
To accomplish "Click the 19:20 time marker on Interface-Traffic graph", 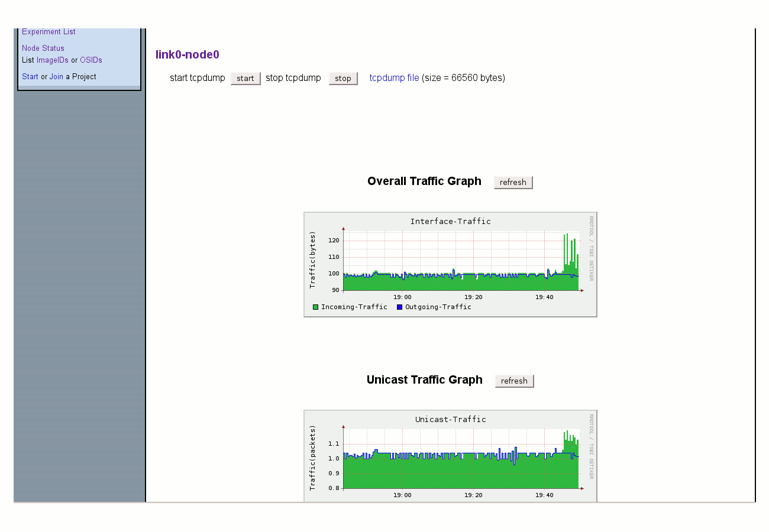I will click(473, 297).
